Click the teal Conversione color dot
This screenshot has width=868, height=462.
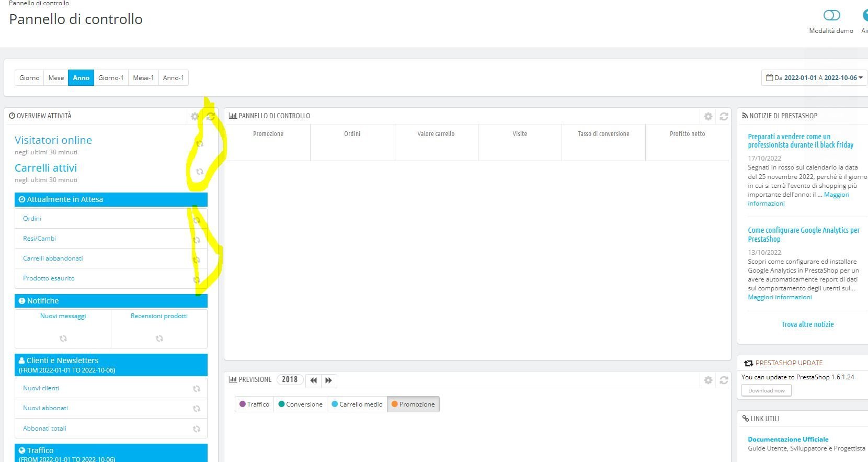(x=282, y=404)
